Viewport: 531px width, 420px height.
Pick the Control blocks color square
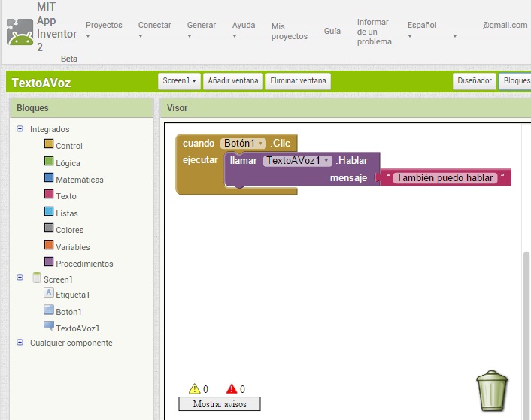[x=49, y=144]
